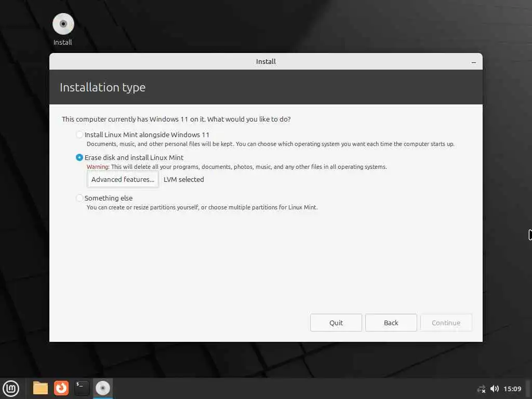This screenshot has width=532, height=399.
Task: Click the 'Documents, music, and other personal files' description
Action: (270, 144)
